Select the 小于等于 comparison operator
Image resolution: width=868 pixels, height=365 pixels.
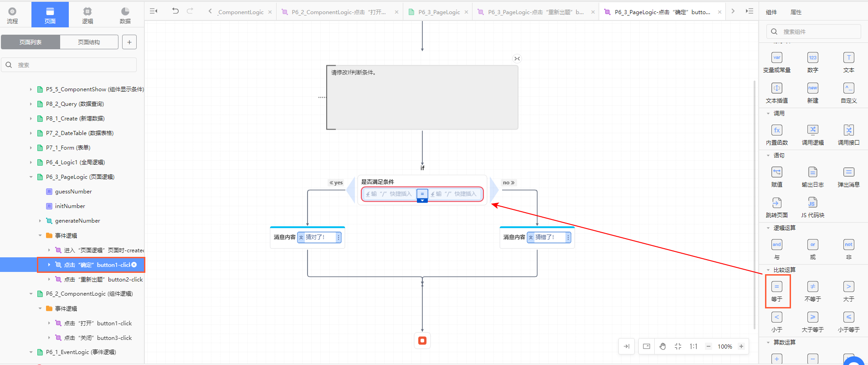[x=848, y=322]
